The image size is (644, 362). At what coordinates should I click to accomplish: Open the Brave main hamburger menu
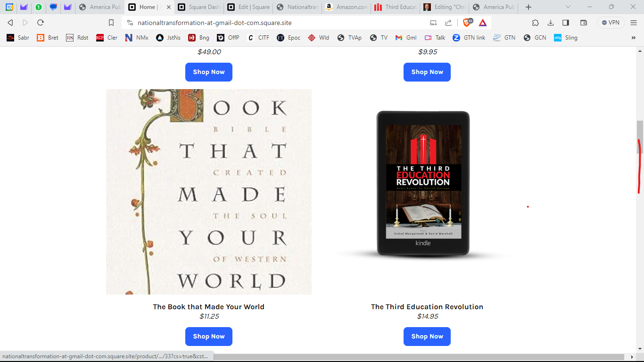click(x=634, y=23)
